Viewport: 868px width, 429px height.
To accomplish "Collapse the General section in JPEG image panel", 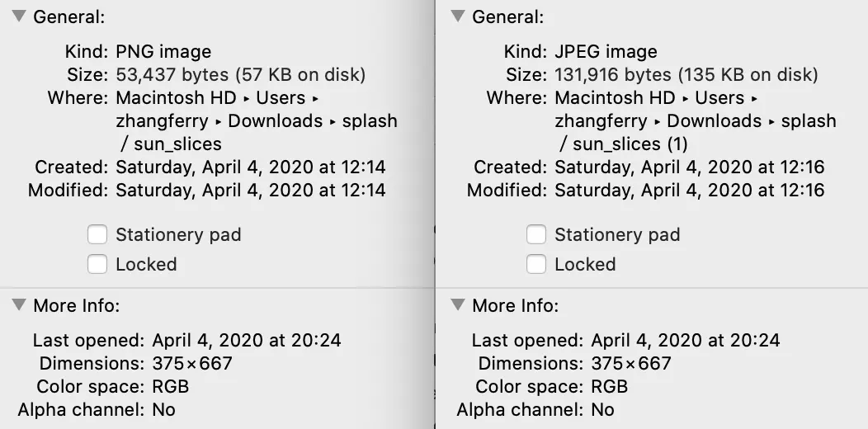I will (x=458, y=17).
